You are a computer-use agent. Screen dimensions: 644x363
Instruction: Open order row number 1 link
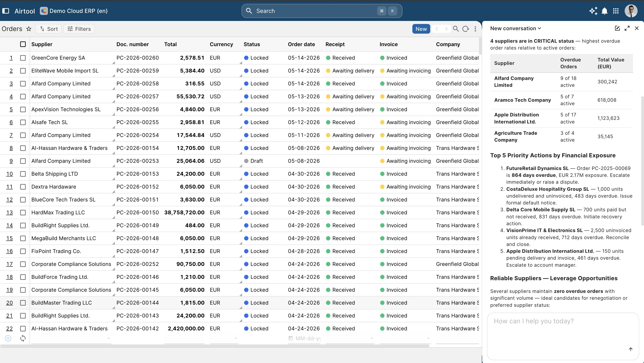11,58
